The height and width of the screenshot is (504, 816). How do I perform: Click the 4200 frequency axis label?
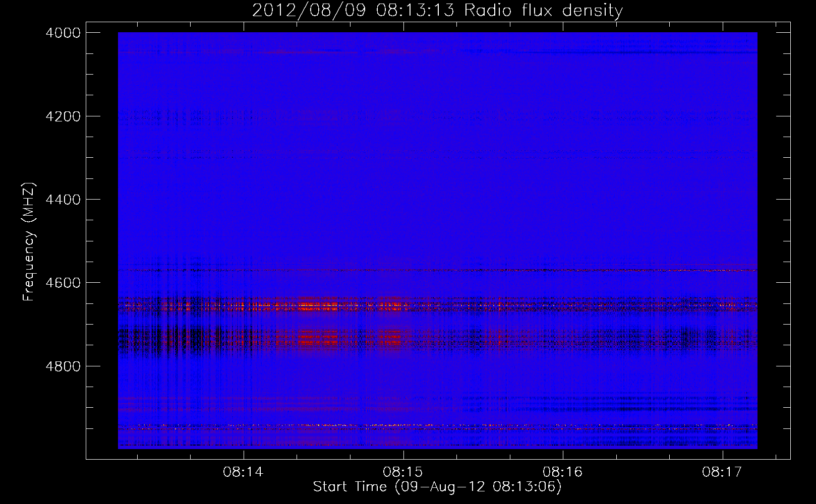(63, 116)
